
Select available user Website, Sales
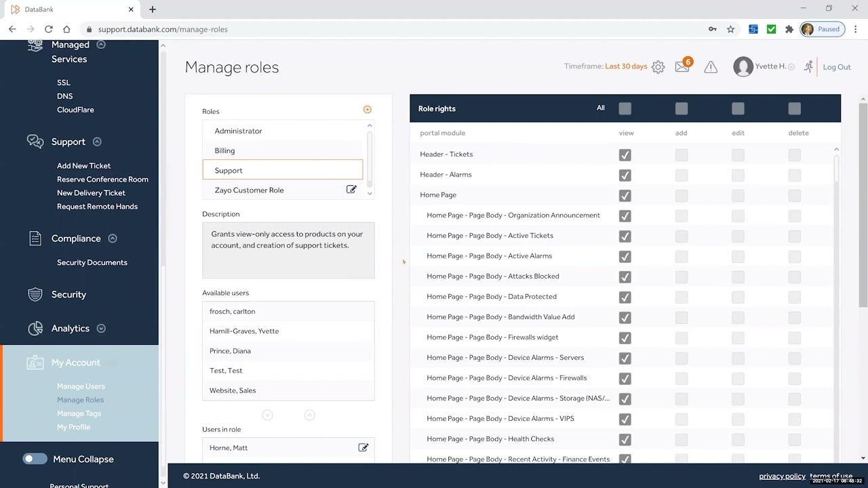pyautogui.click(x=288, y=390)
